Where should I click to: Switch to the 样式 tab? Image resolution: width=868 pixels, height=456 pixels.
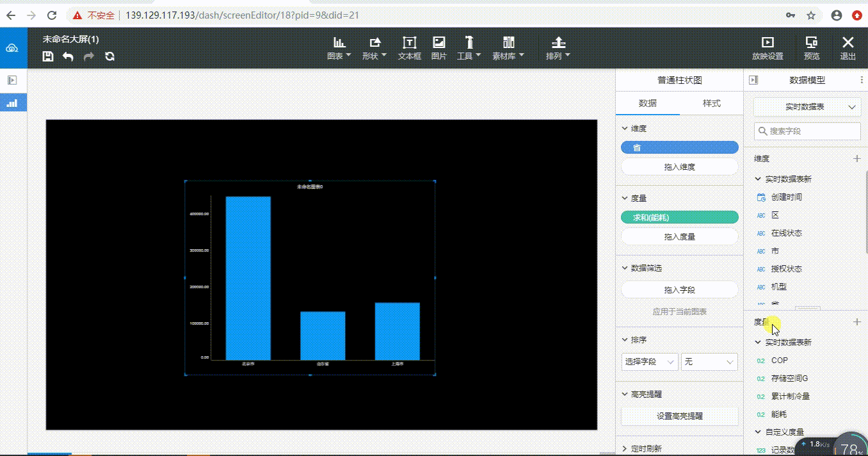coord(711,103)
